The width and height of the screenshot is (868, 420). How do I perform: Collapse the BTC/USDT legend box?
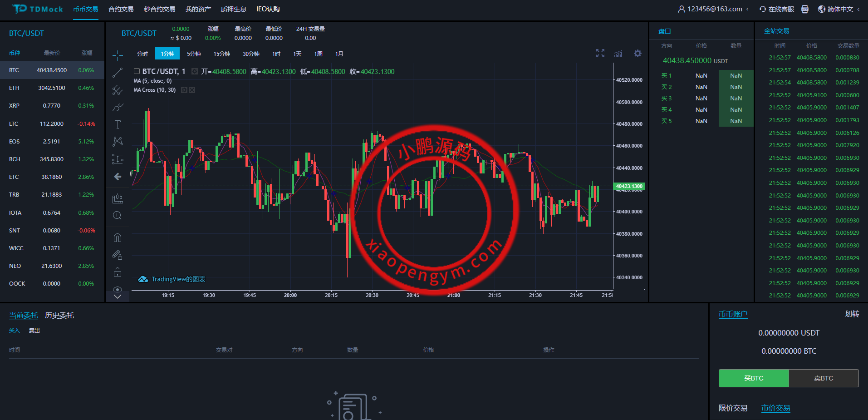tap(137, 71)
